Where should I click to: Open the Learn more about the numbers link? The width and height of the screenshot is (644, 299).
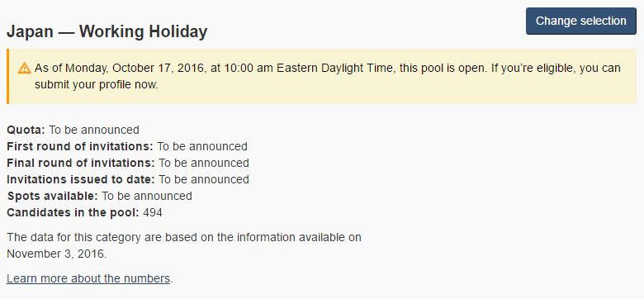point(88,278)
